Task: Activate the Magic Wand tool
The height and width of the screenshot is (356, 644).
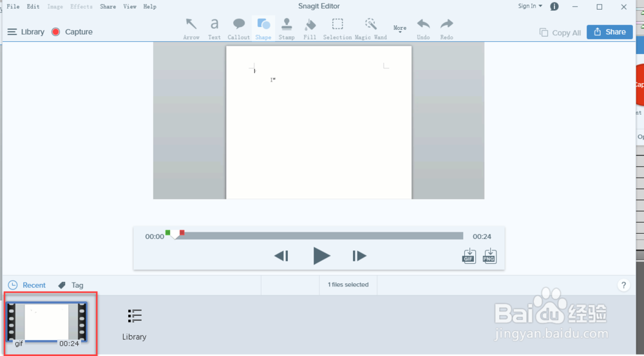Action: [x=371, y=29]
